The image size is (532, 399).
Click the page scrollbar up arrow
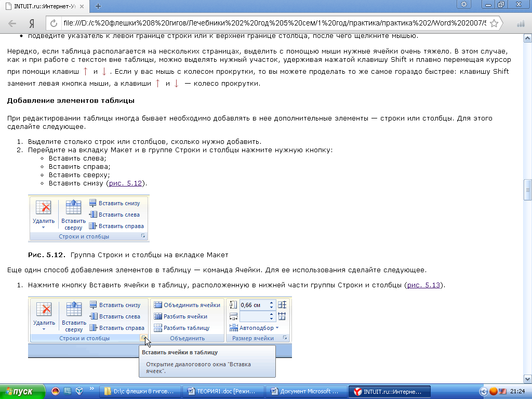[528, 37]
